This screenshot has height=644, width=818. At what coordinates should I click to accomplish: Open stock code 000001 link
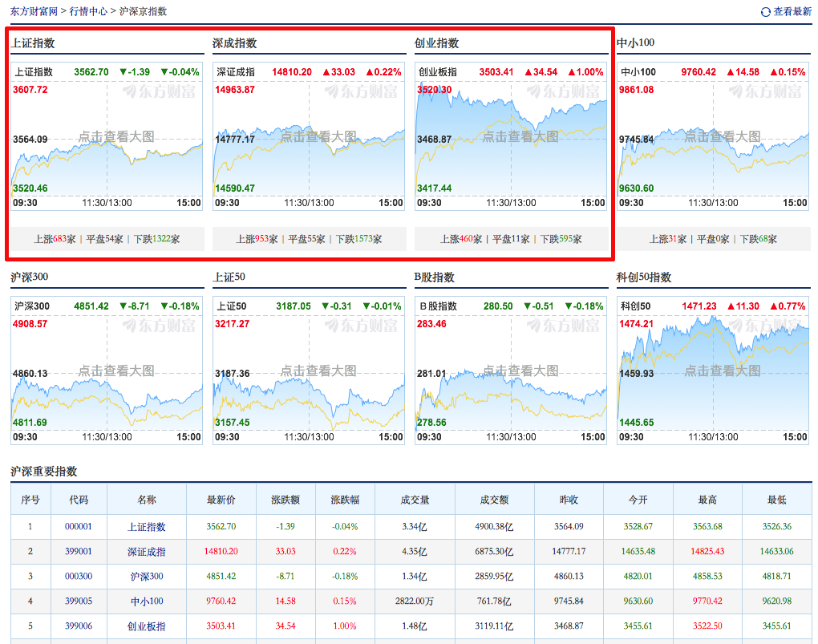(x=79, y=527)
